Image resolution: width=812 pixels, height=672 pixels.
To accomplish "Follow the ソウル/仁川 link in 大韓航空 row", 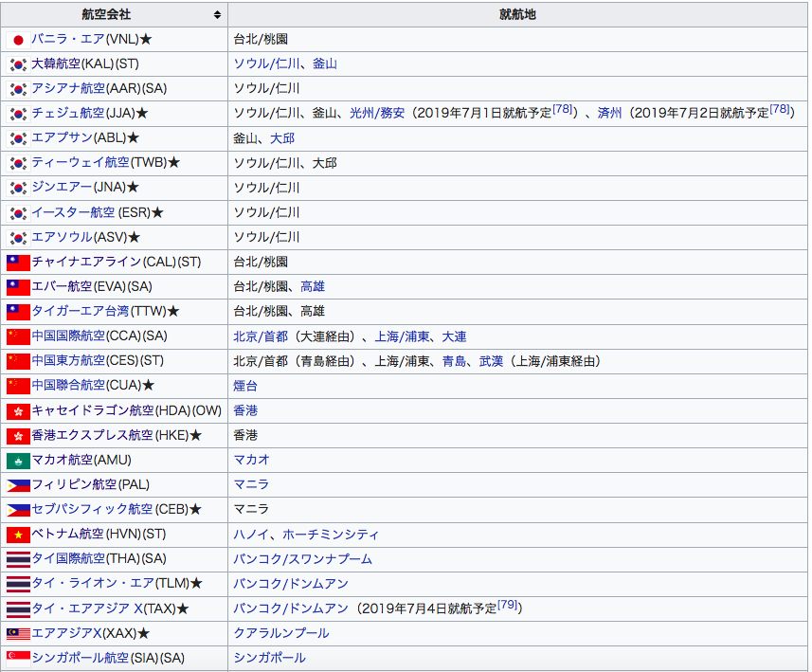I will point(266,64).
